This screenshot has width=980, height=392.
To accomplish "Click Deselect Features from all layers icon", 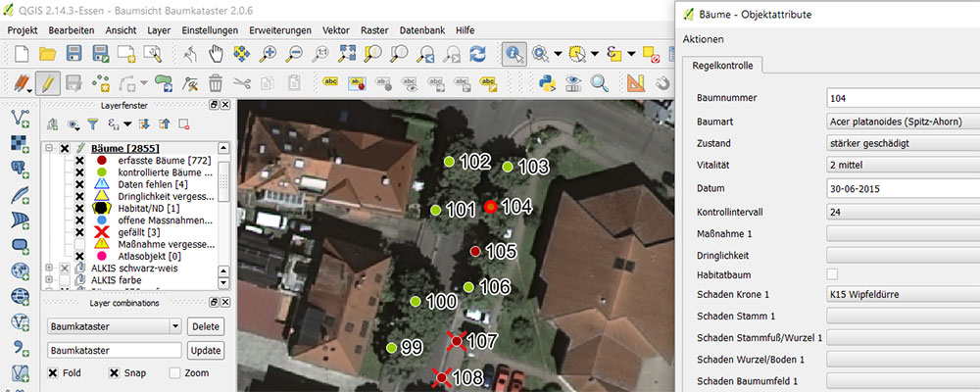I will tap(651, 54).
